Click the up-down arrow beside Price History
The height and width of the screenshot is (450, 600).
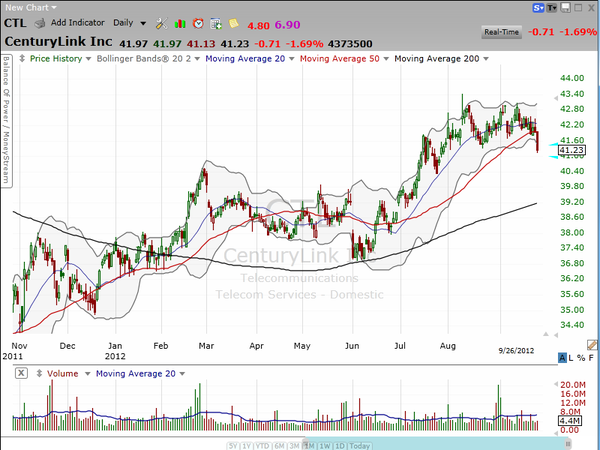(x=22, y=59)
